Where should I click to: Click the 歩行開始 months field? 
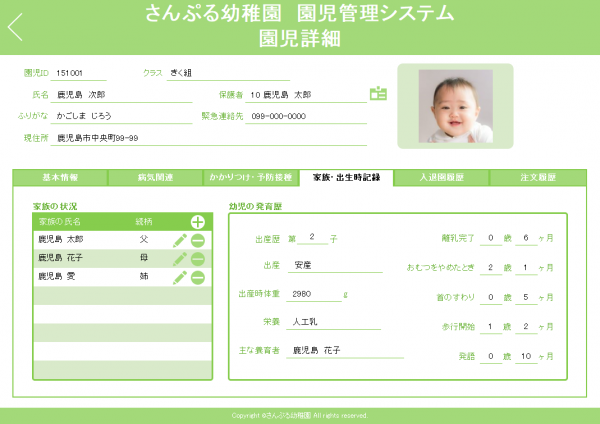[x=526, y=327]
